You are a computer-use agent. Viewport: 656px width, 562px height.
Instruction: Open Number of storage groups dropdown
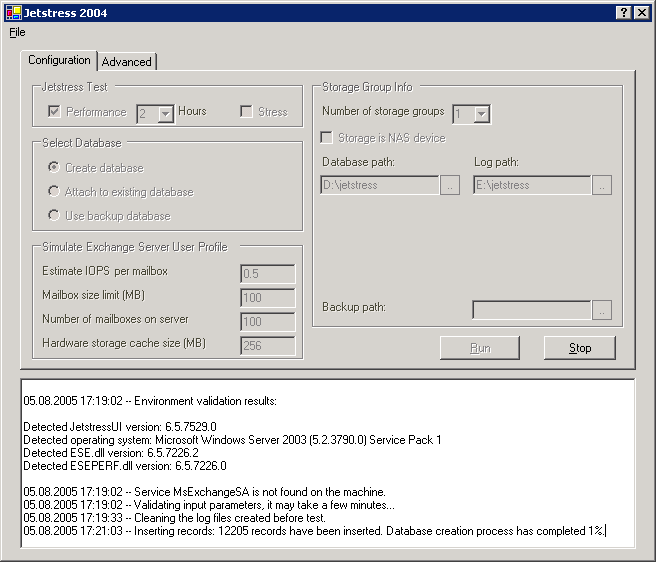[482, 114]
